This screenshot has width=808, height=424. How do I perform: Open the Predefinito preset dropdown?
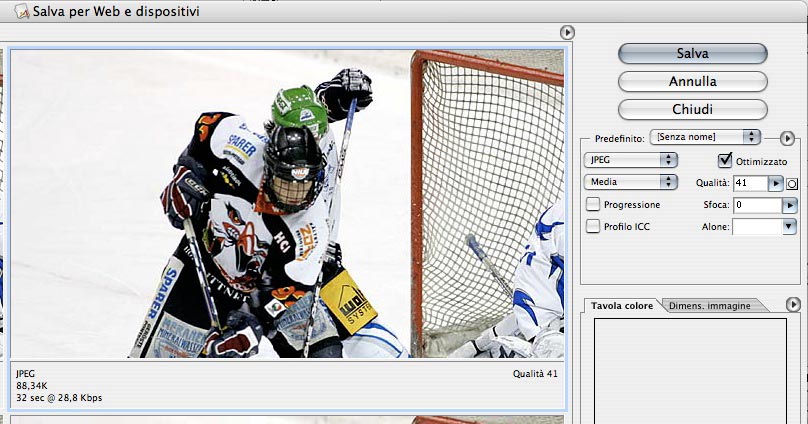pos(704,137)
